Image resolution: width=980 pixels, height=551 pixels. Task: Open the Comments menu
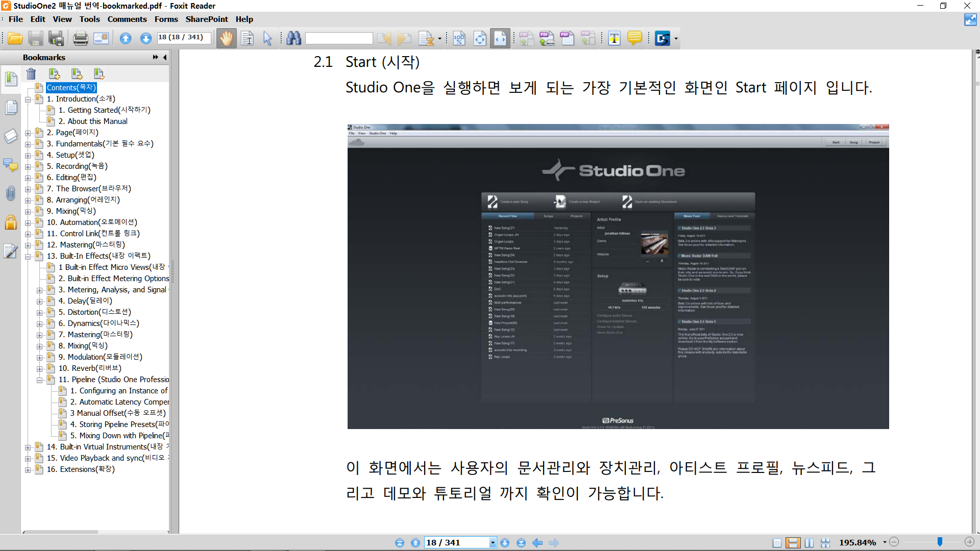[x=127, y=19]
